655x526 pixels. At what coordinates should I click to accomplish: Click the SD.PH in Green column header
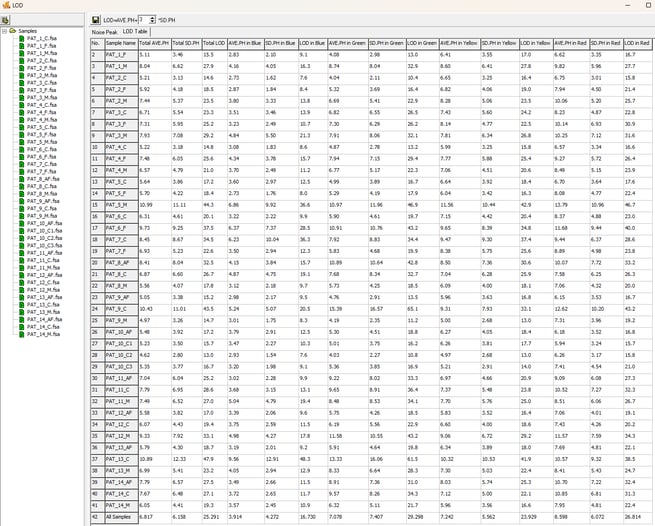(387, 43)
